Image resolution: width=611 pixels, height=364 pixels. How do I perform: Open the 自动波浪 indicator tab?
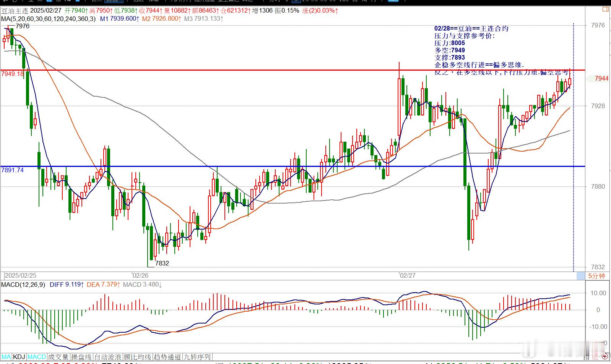coord(108,357)
